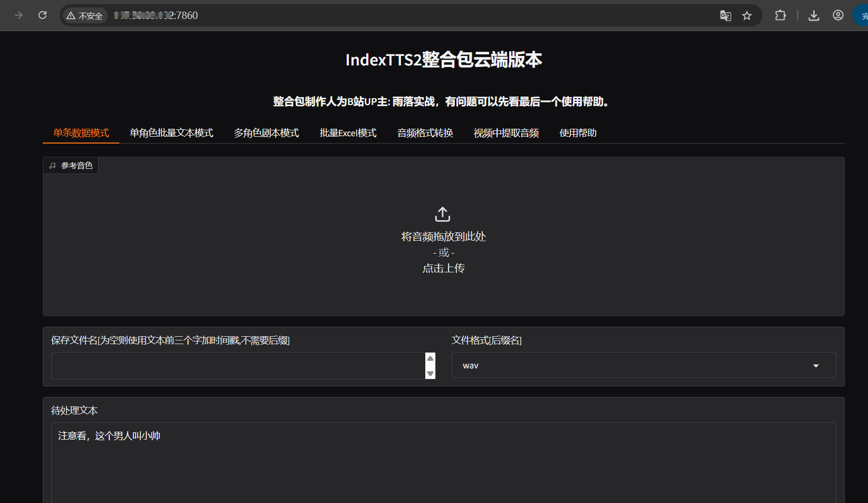Select the 批量Excel模式 tab
Image resolution: width=868 pixels, height=503 pixels.
click(348, 133)
